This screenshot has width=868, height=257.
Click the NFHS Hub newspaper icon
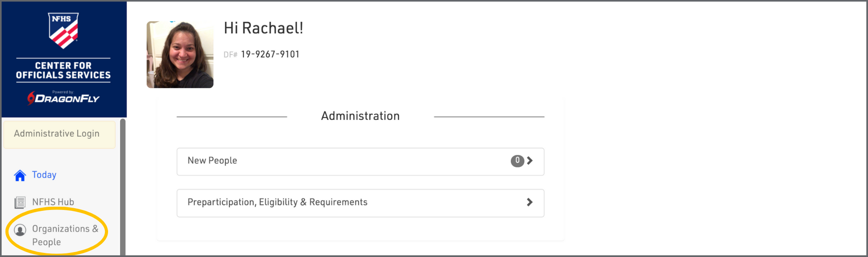click(20, 202)
